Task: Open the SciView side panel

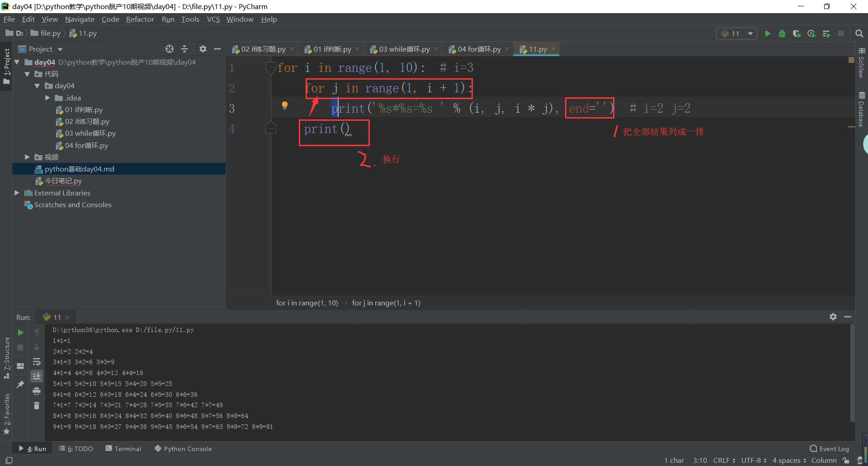Action: click(x=862, y=62)
